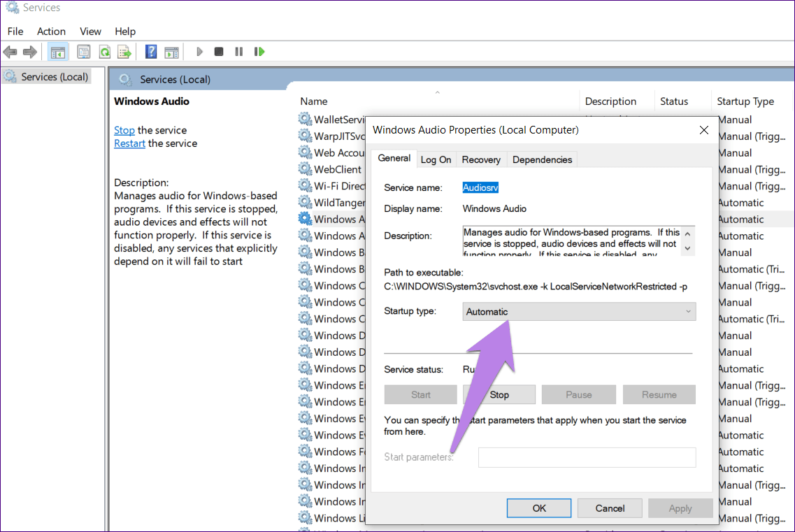Select the WalletService row name

point(339,120)
